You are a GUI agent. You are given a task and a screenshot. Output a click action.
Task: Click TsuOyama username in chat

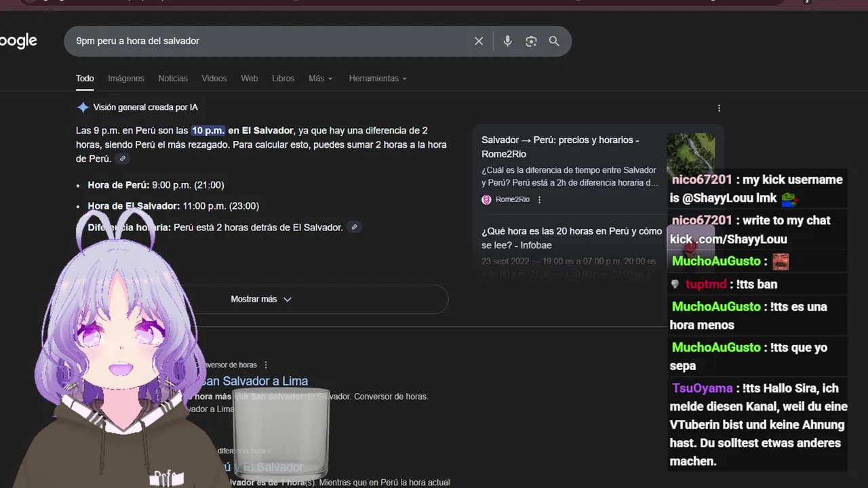tap(703, 388)
